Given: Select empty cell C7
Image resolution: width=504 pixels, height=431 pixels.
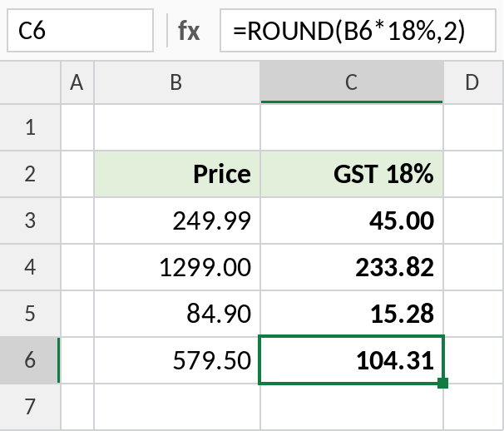Looking at the screenshot, I should click(352, 407).
